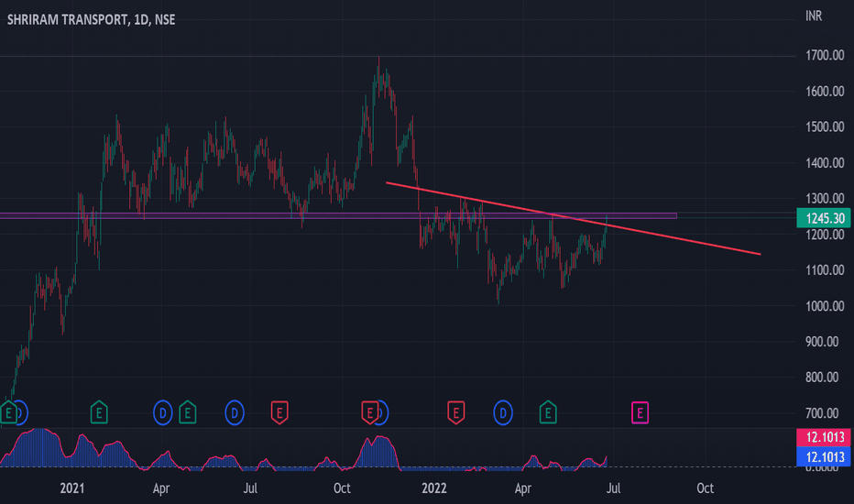
Task: Select the purple horizontal resistance zone
Action: coord(338,215)
